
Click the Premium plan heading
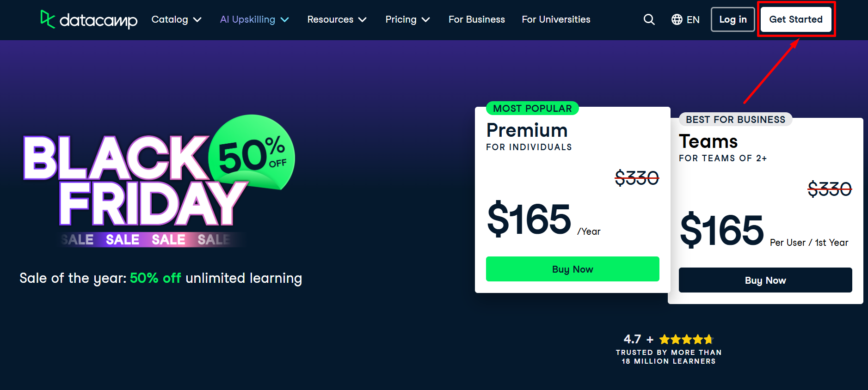(527, 130)
